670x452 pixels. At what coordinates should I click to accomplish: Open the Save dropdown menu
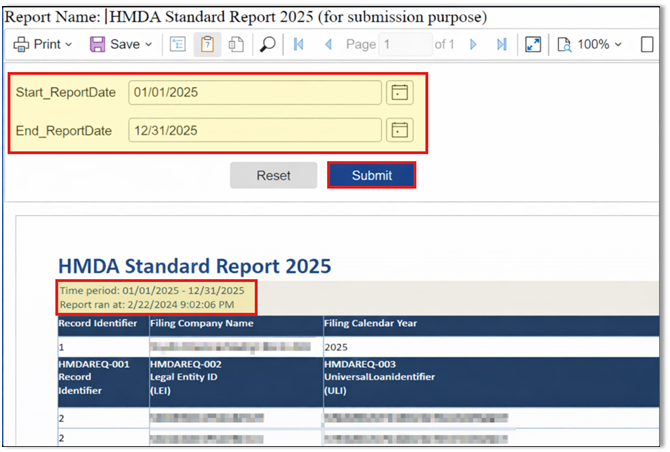pos(121,45)
